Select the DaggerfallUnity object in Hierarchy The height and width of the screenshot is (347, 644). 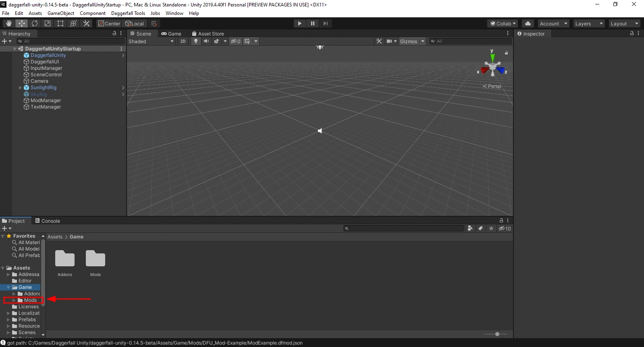point(48,55)
